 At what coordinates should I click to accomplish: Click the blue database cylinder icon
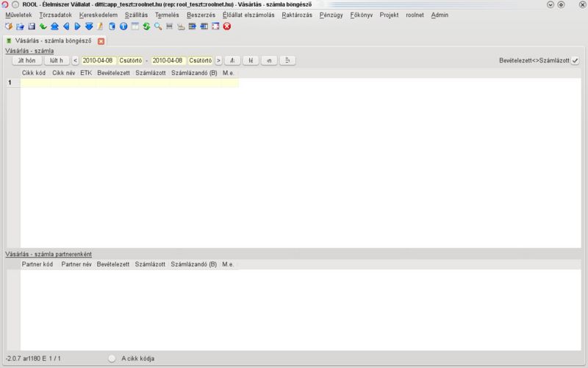point(112,26)
